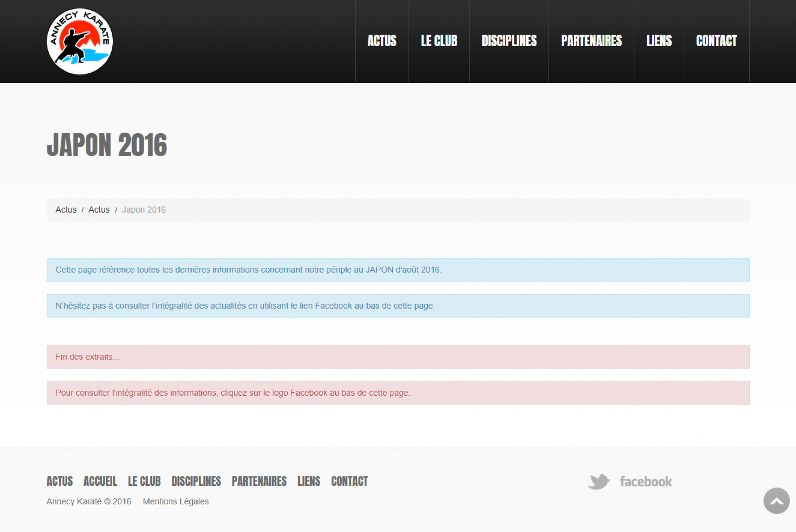Click the scroll-to-top arrow button
This screenshot has width=796, height=532.
[776, 501]
